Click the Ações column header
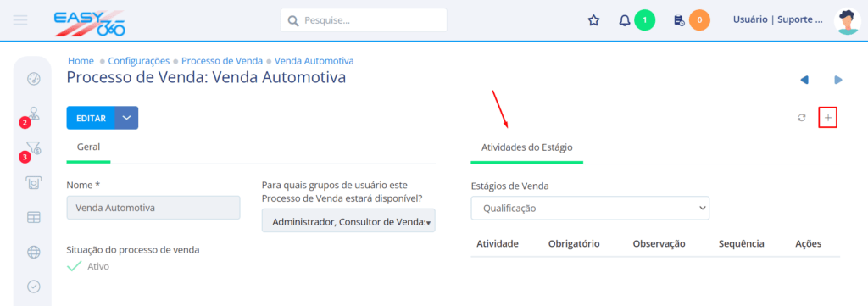Image resolution: width=868 pixels, height=306 pixels. click(808, 243)
